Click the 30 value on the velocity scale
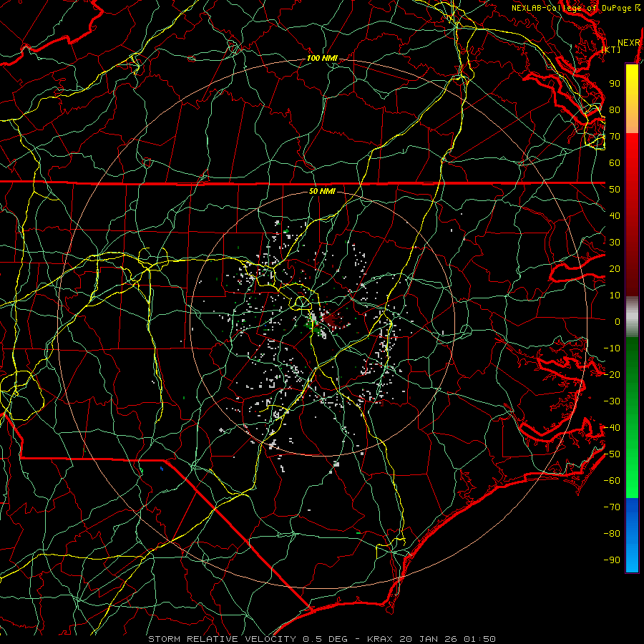The height and width of the screenshot is (644, 644). 615,243
